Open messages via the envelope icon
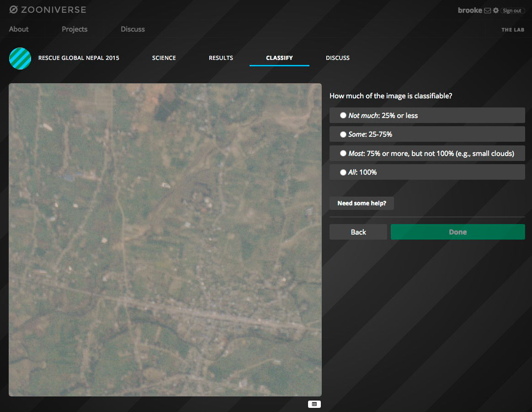Image resolution: width=532 pixels, height=412 pixels. 488,11
